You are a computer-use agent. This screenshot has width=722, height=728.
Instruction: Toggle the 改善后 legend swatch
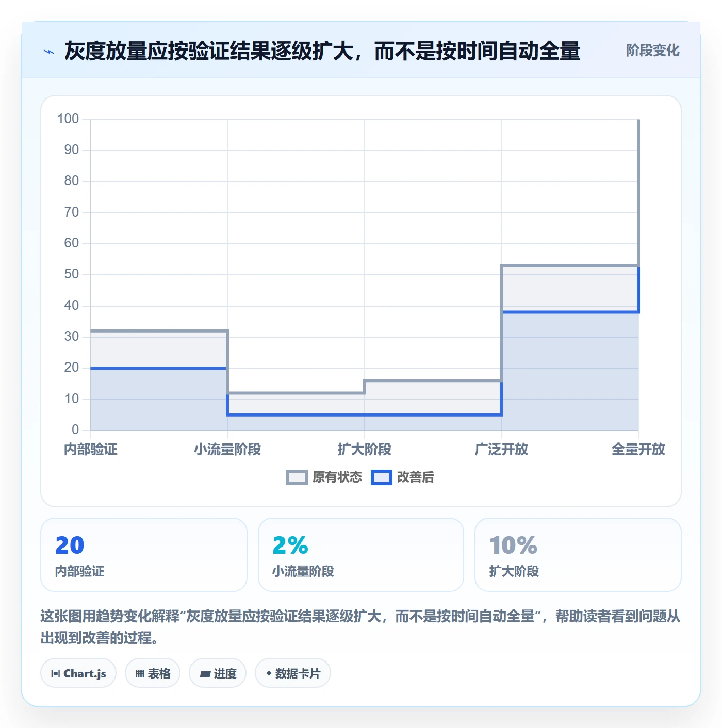(x=382, y=477)
